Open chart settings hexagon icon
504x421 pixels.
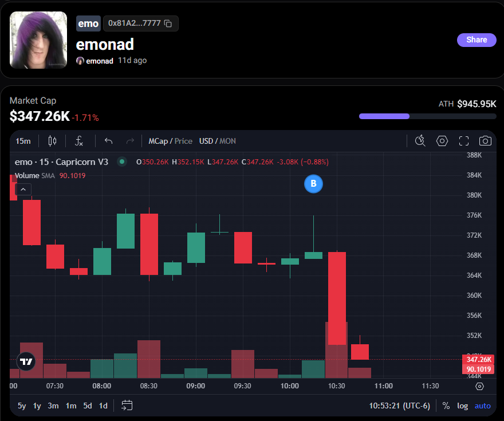point(442,141)
